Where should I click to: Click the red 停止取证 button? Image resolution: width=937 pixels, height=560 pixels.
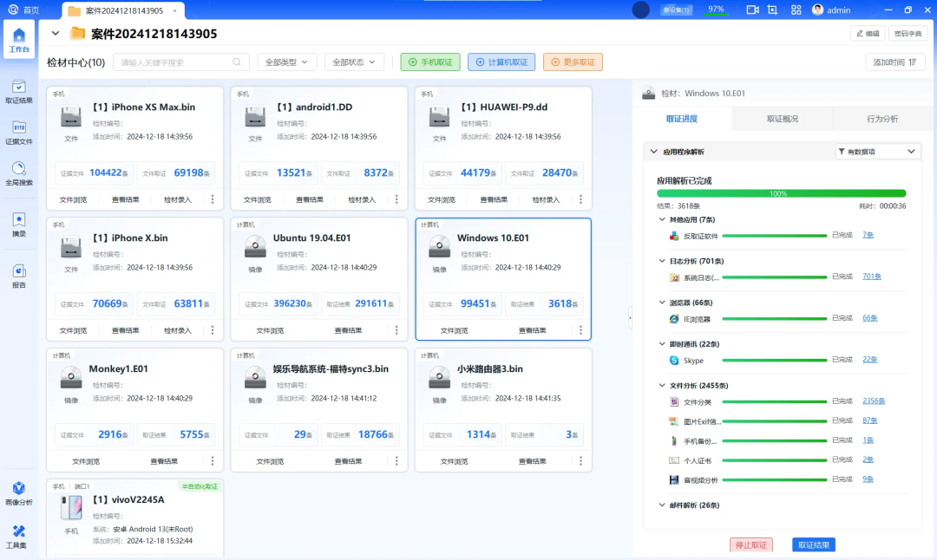(751, 545)
